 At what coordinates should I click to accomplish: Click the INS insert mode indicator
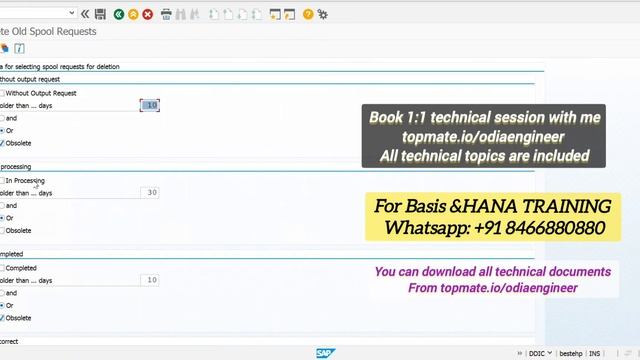pyautogui.click(x=594, y=353)
